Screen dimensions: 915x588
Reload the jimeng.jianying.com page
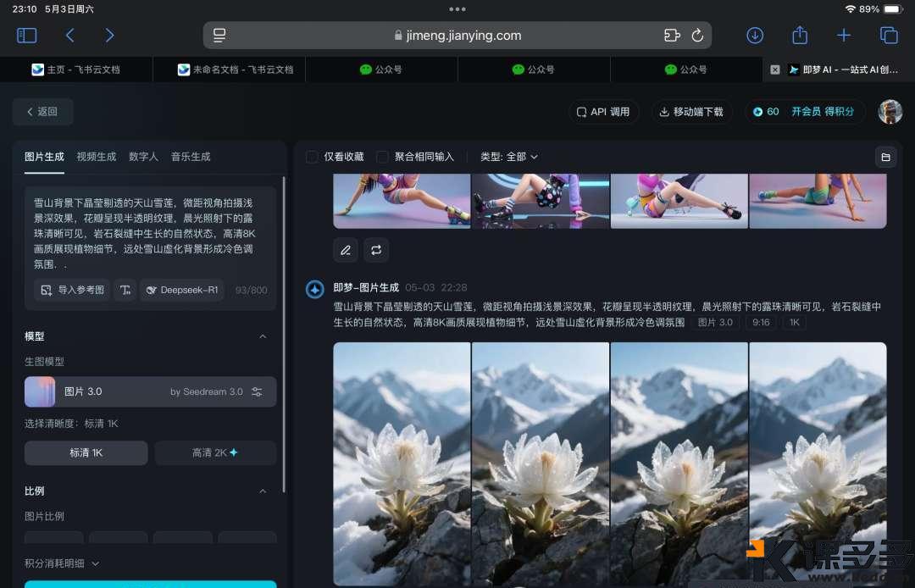(x=697, y=36)
